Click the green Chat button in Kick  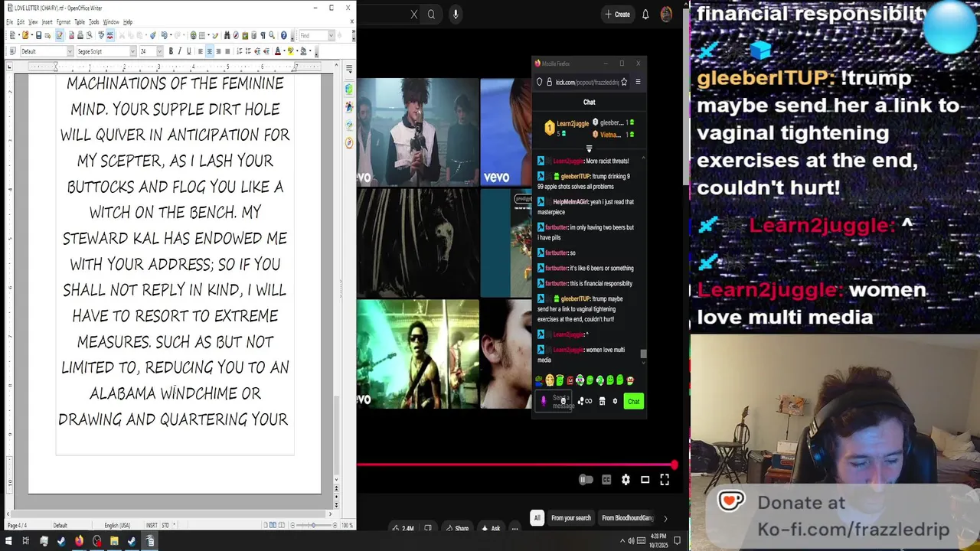633,401
